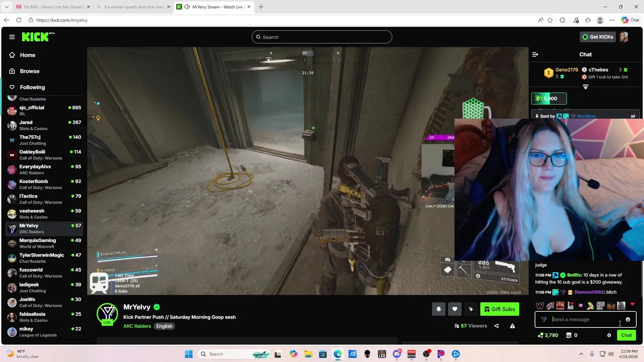The height and width of the screenshot is (362, 644).
Task: Click the shop icon showing 0
Action: [x=572, y=335]
